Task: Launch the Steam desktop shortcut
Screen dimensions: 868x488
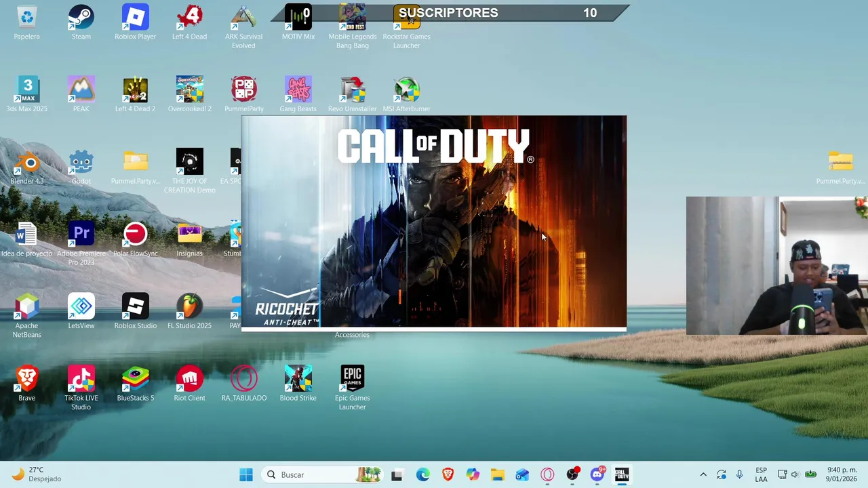Action: click(81, 22)
